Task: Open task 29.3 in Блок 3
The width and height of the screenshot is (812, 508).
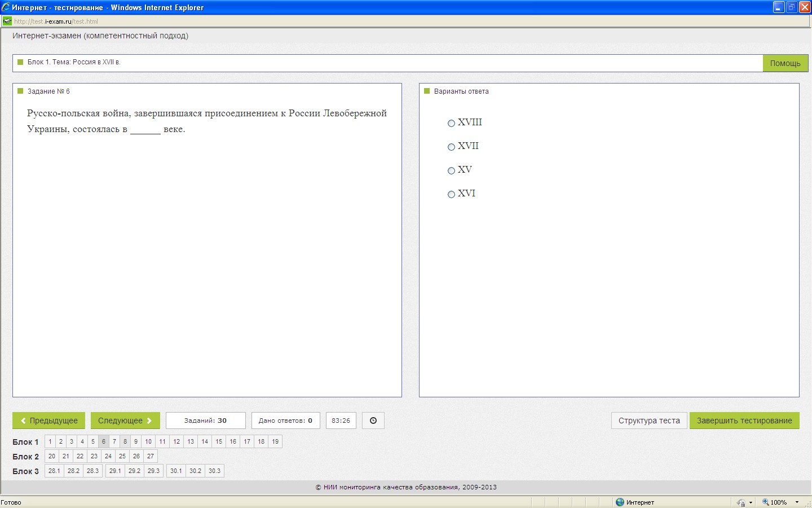Action: (153, 471)
